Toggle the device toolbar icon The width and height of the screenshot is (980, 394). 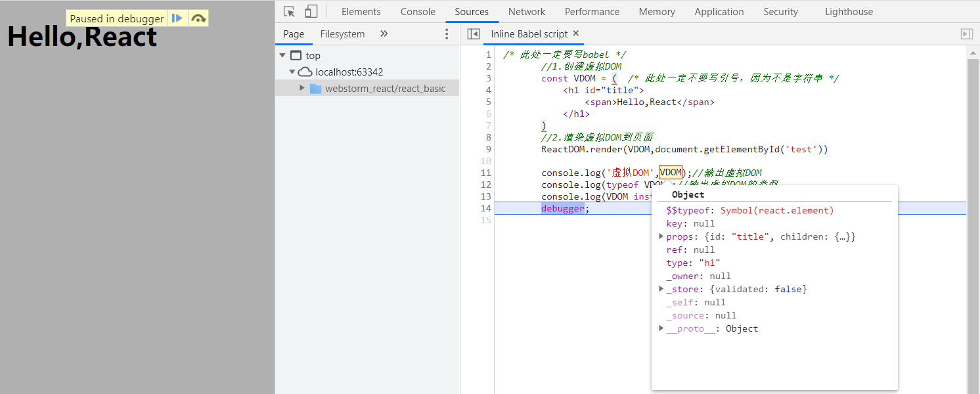[x=311, y=11]
